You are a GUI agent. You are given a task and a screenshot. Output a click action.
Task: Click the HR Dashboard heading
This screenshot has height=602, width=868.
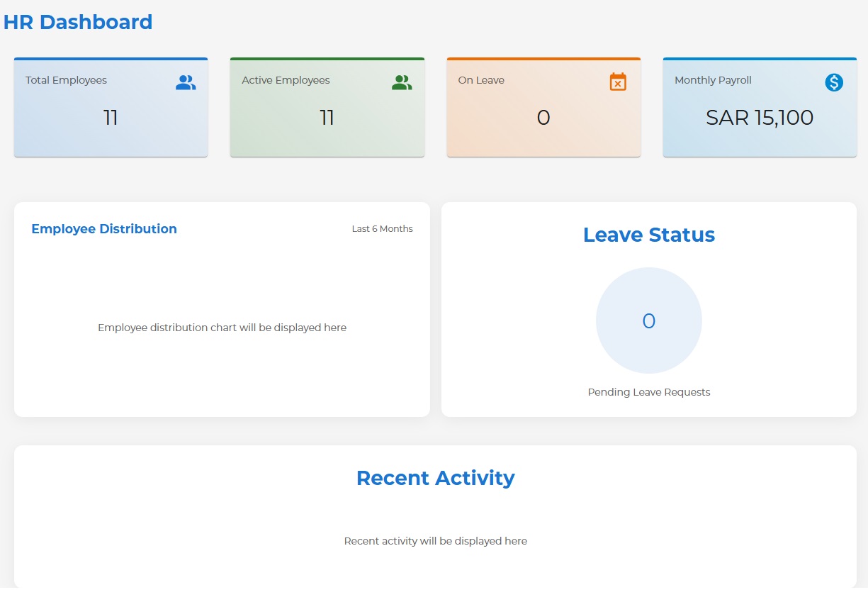pyautogui.click(x=78, y=22)
